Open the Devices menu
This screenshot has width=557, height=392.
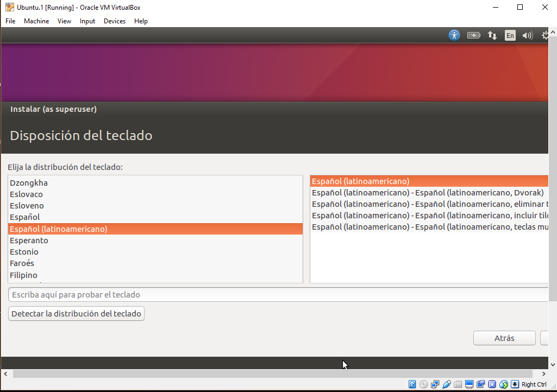coord(114,21)
